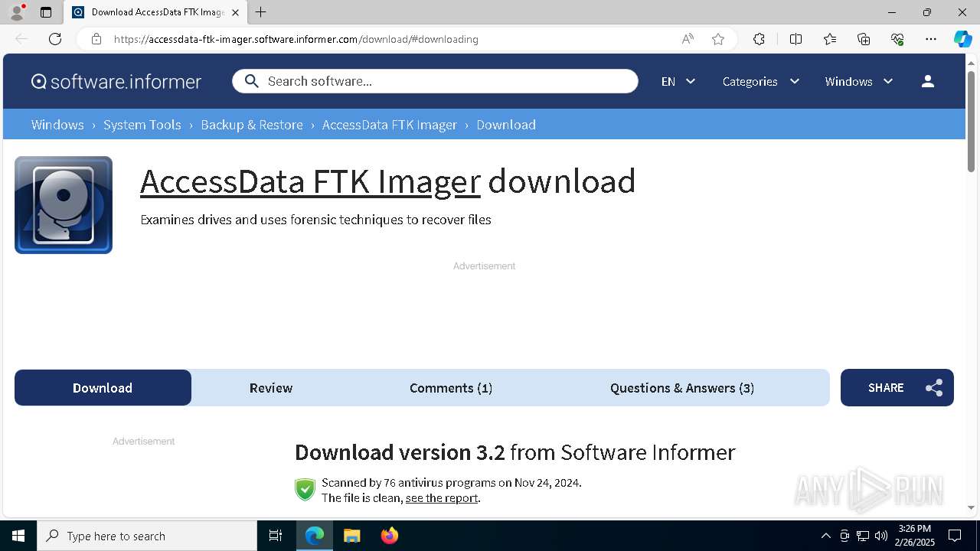Switch to the Review tab
The width and height of the screenshot is (980, 551).
pyautogui.click(x=271, y=388)
